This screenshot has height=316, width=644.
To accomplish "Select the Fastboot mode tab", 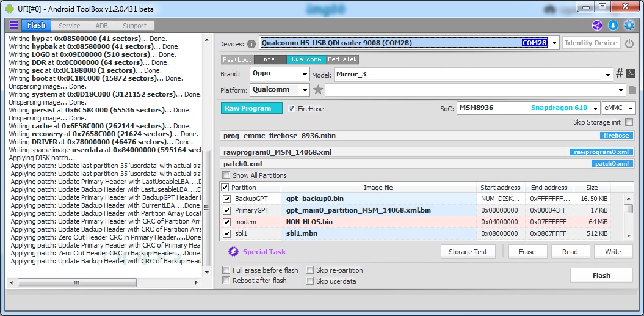I will pyautogui.click(x=237, y=60).
